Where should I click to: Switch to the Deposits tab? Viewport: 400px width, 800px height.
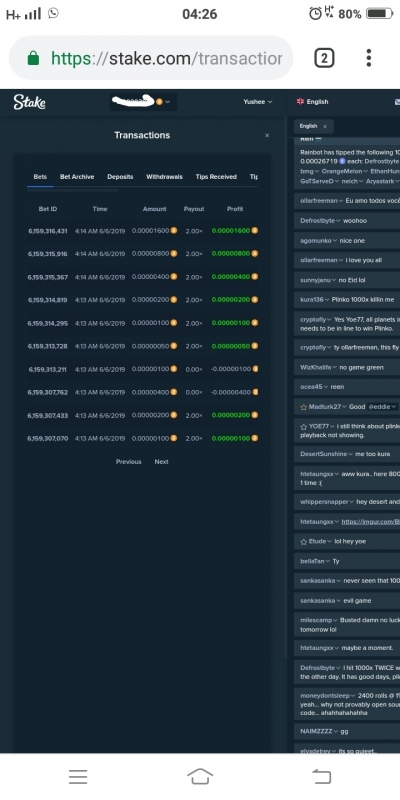tap(120, 177)
